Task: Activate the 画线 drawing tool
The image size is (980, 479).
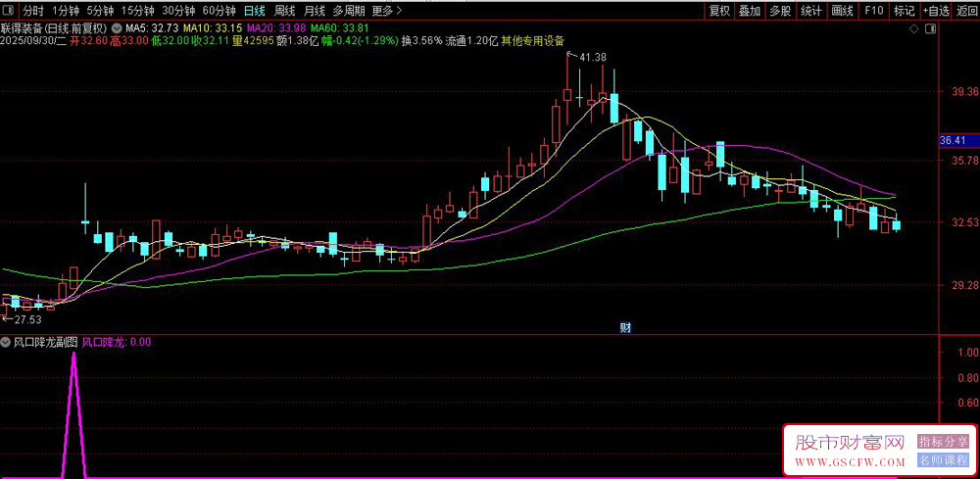Action: tap(842, 11)
